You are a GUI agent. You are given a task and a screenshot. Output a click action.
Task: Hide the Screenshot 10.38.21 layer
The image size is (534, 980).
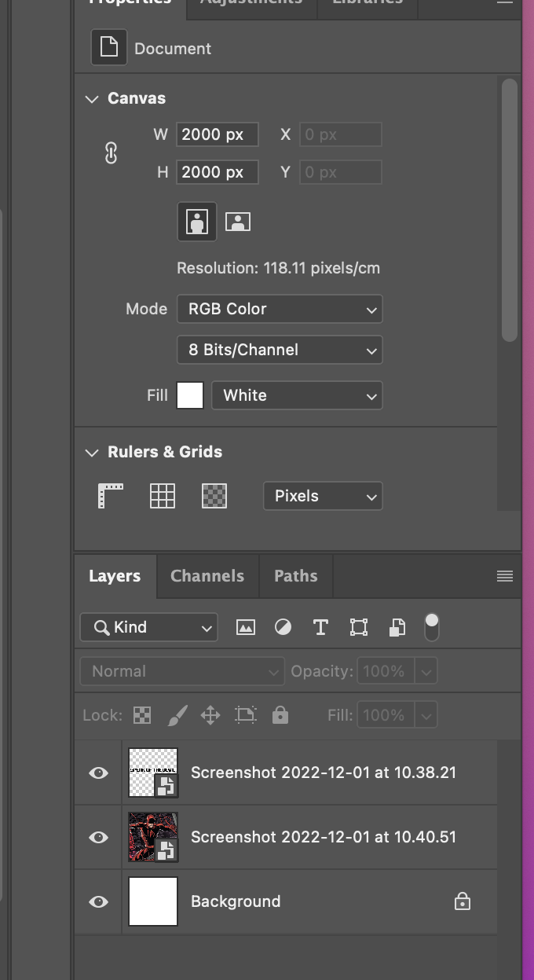pos(98,773)
